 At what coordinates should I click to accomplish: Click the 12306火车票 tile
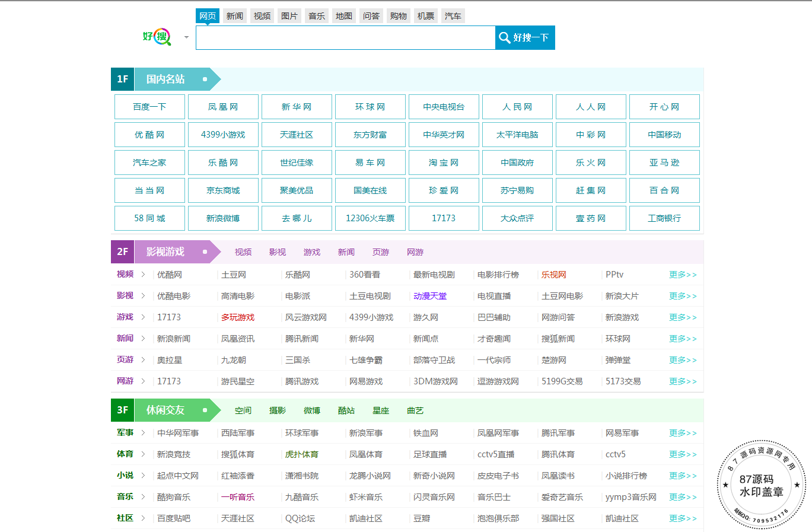point(370,218)
